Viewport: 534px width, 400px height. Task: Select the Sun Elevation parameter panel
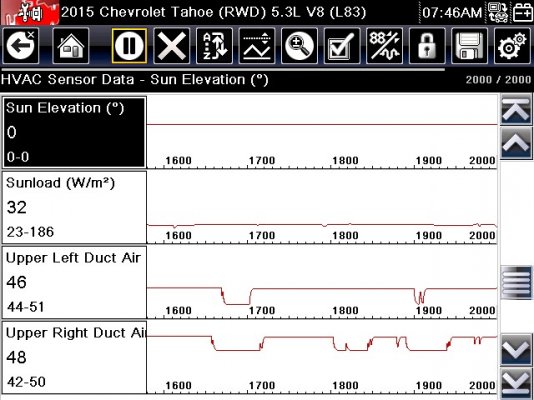click(x=75, y=132)
